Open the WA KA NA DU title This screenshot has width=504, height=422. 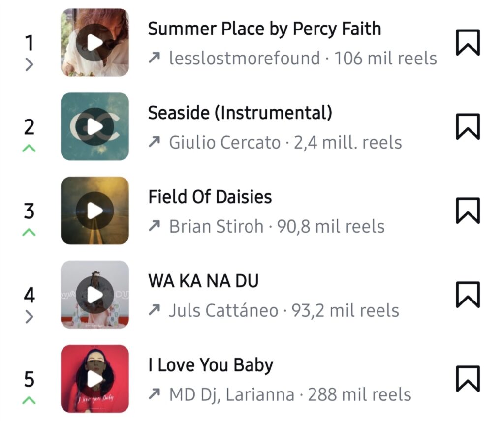[203, 281]
